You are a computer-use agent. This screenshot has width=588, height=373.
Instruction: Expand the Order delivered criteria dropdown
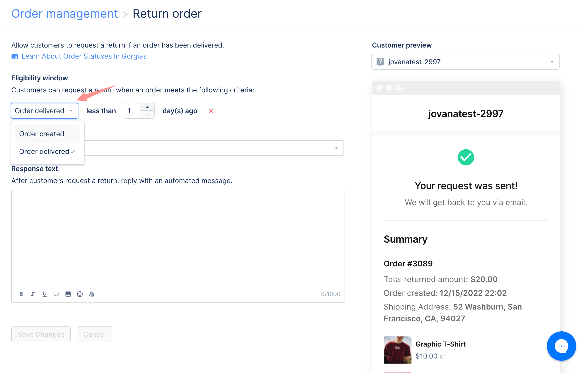45,111
